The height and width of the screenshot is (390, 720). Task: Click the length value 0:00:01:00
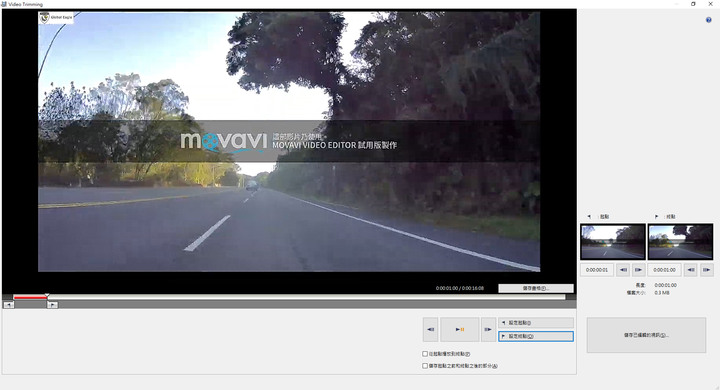click(x=665, y=285)
